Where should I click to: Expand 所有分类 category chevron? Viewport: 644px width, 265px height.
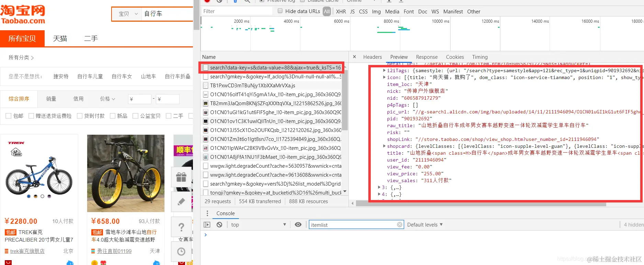[32, 58]
